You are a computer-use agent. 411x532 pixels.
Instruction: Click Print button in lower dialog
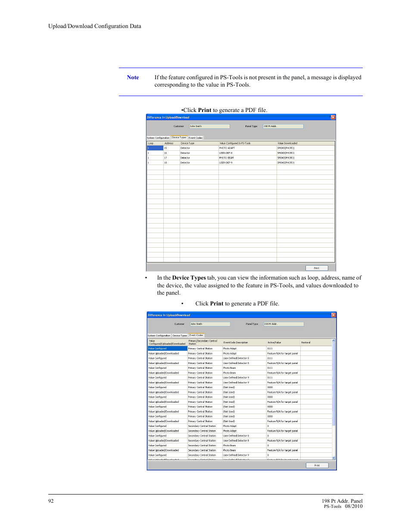tap(317, 465)
